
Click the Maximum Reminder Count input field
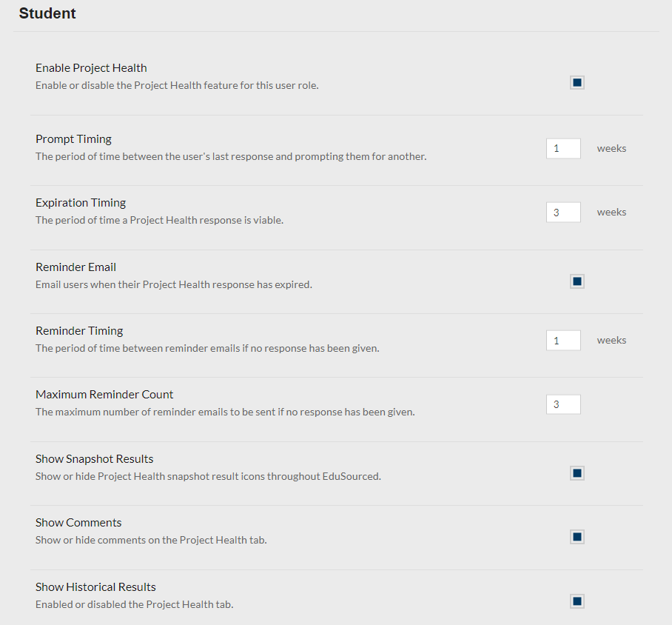tap(563, 404)
